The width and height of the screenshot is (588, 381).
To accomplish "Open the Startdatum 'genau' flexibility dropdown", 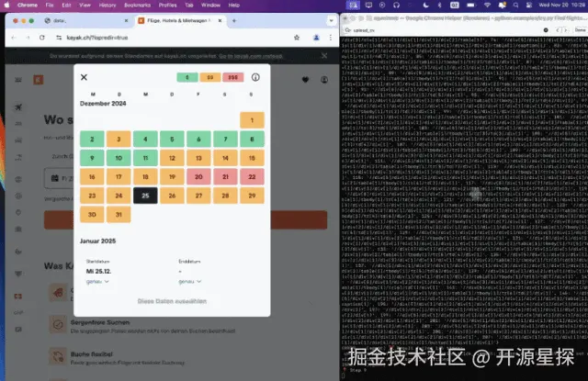I will coord(97,281).
